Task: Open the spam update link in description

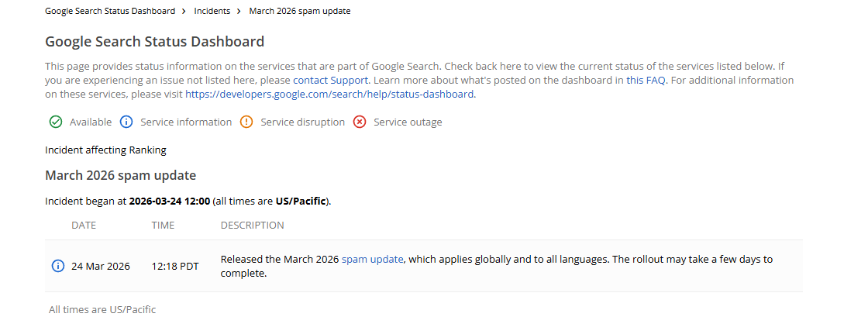Action: point(373,259)
